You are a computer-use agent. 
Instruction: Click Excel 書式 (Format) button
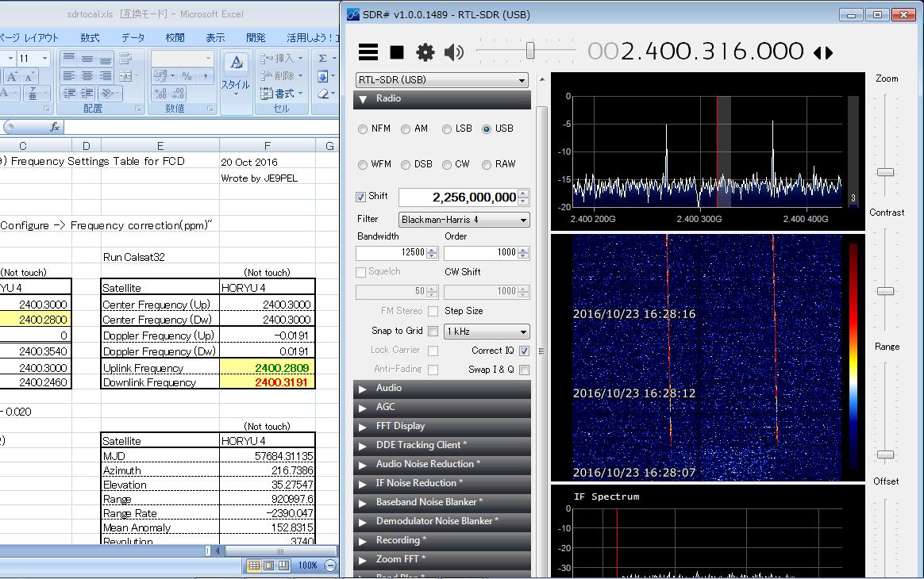tap(282, 94)
